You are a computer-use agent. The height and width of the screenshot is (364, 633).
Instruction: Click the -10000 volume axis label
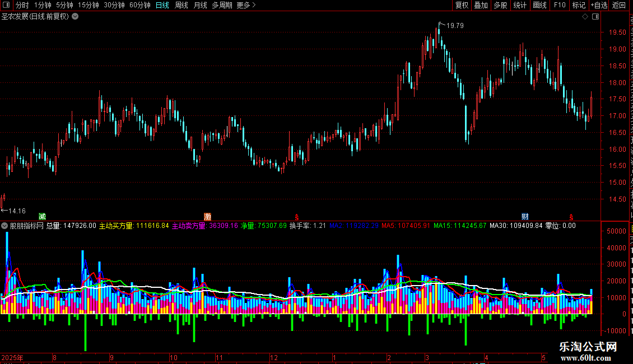pyautogui.click(x=616, y=330)
